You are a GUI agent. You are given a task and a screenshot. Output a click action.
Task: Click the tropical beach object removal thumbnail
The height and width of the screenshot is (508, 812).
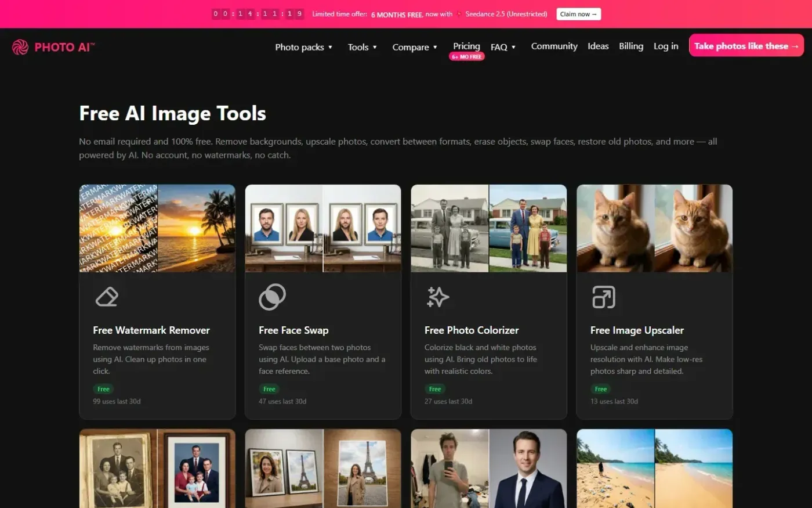655,469
